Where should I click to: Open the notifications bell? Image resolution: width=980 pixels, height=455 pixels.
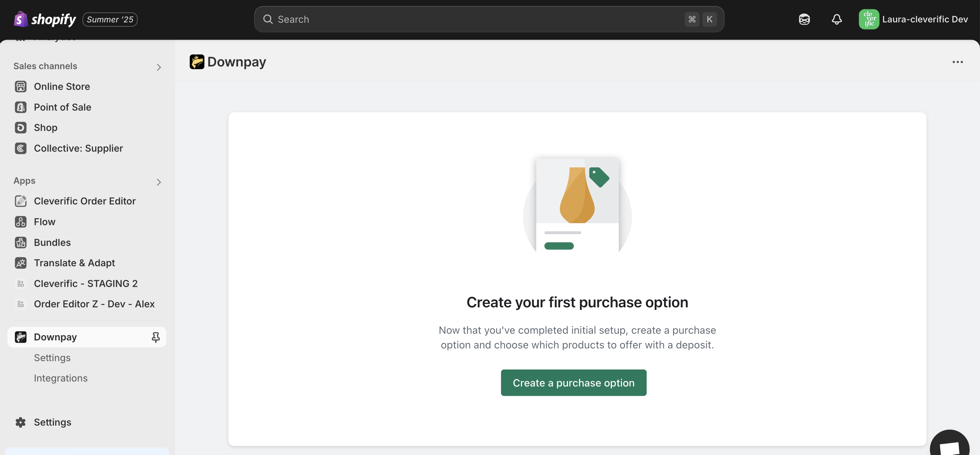[x=837, y=19]
